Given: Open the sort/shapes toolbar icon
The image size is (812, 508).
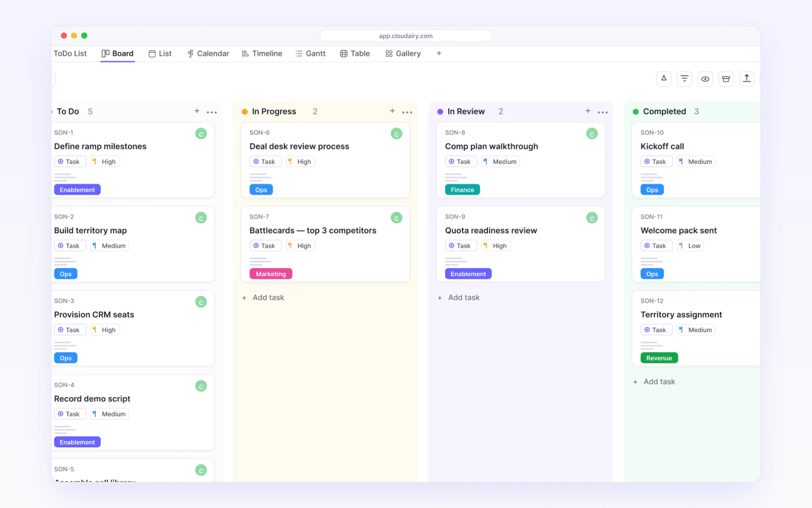Looking at the screenshot, I should click(663, 79).
